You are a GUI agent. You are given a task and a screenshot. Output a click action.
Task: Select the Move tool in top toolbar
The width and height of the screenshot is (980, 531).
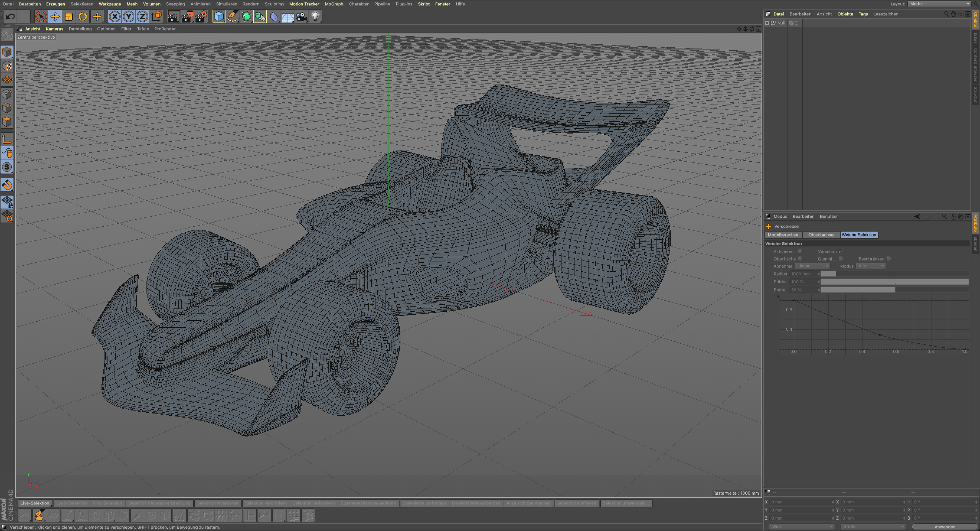(x=55, y=16)
